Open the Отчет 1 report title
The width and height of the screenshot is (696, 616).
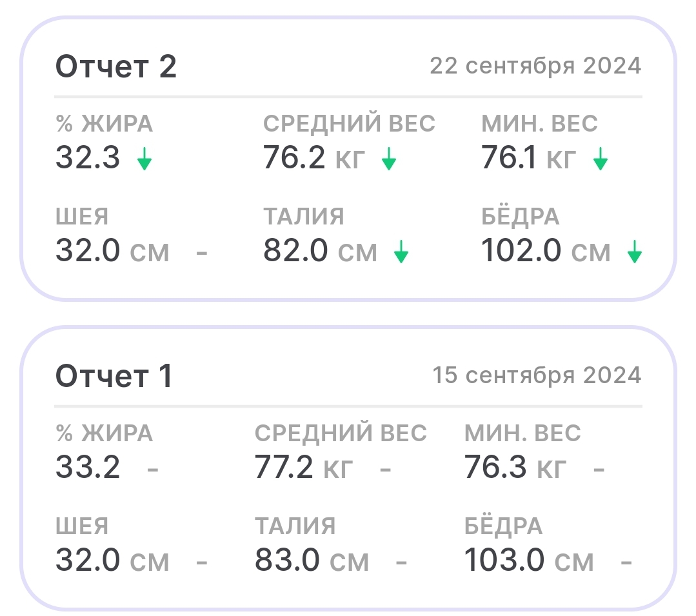114,376
